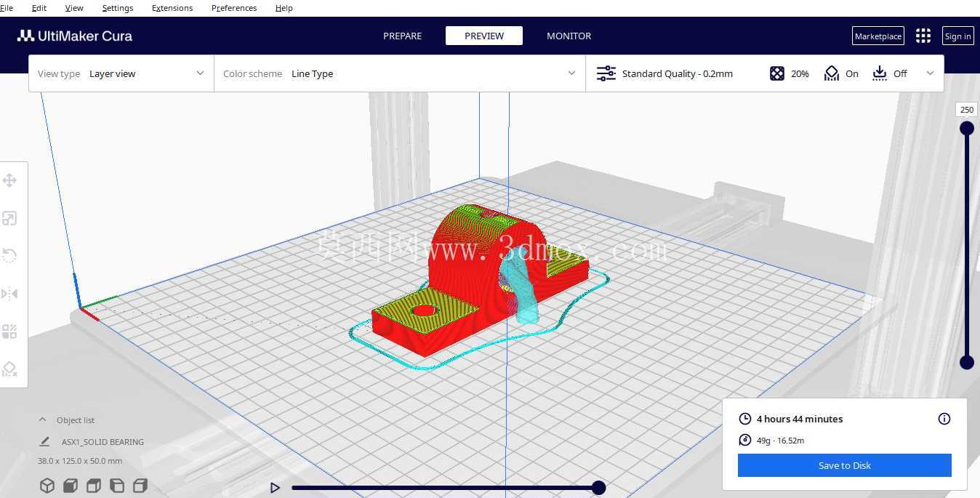Viewport: 980px width, 498px height.
Task: Expand the print settings panel chevron
Action: (x=930, y=73)
